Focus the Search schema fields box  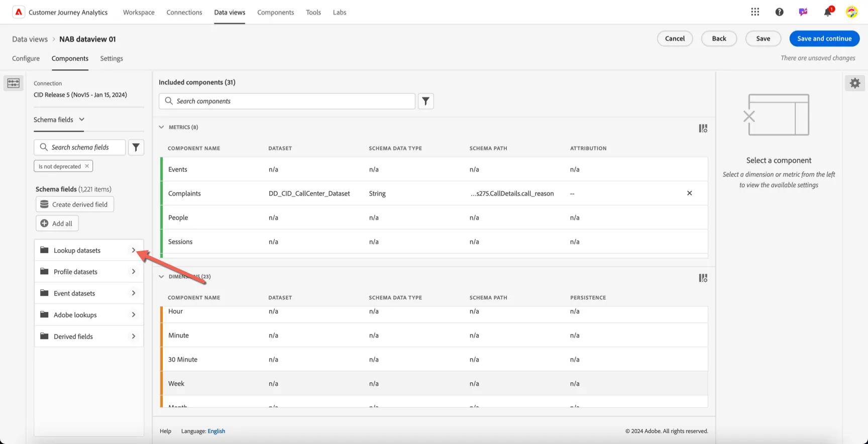pos(79,147)
